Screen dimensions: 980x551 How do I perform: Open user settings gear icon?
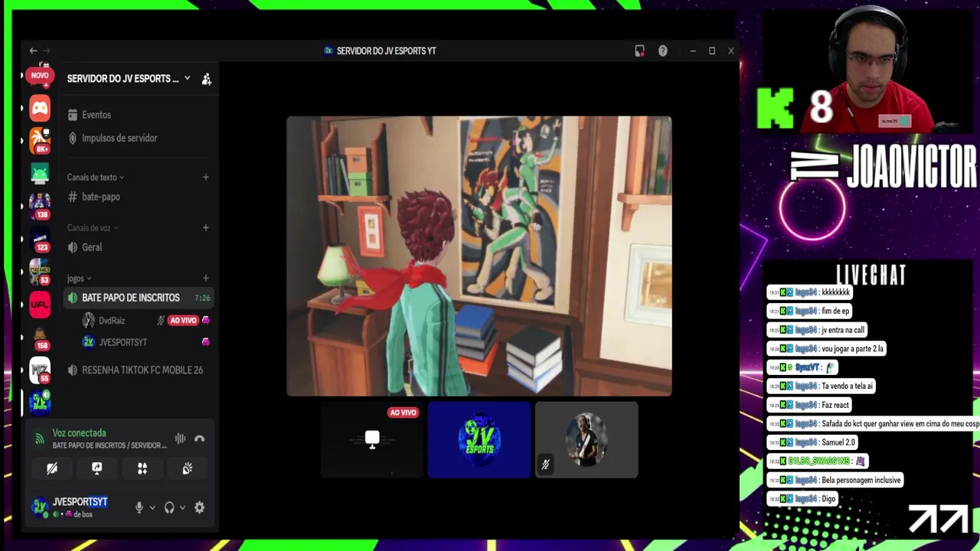(199, 507)
